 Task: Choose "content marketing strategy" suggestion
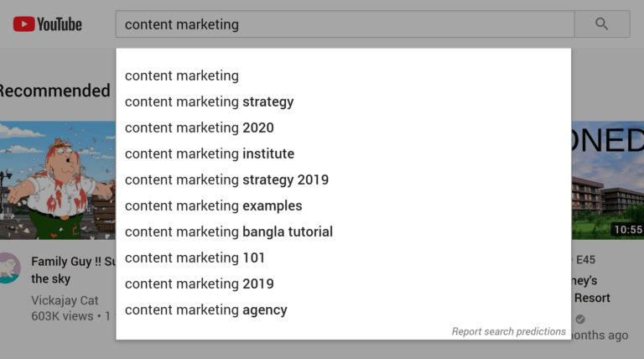pyautogui.click(x=209, y=101)
